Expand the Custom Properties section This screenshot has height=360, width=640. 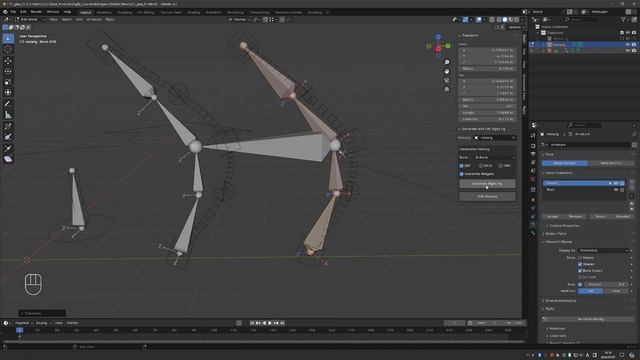click(x=562, y=226)
